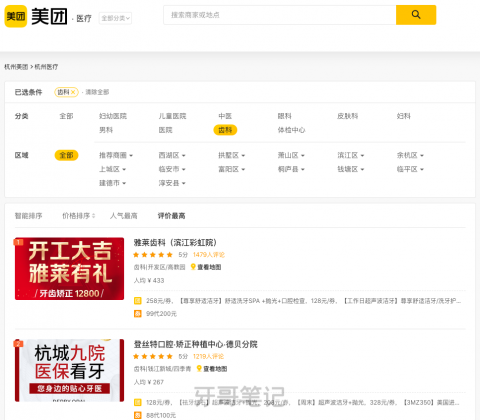The width and height of the screenshot is (480, 420).
Task: Click the 团 coupon icon under 登丝特口腔
Action: click(x=137, y=402)
